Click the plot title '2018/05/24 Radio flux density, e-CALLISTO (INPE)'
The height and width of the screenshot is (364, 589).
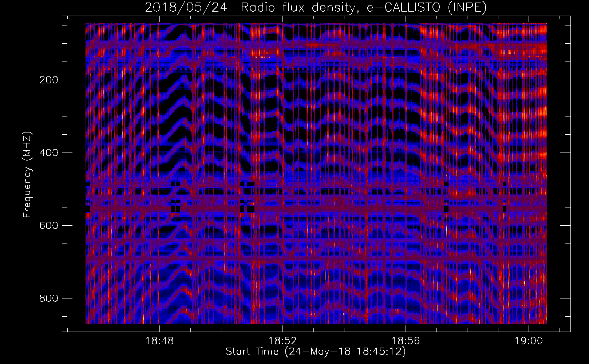(x=316, y=8)
